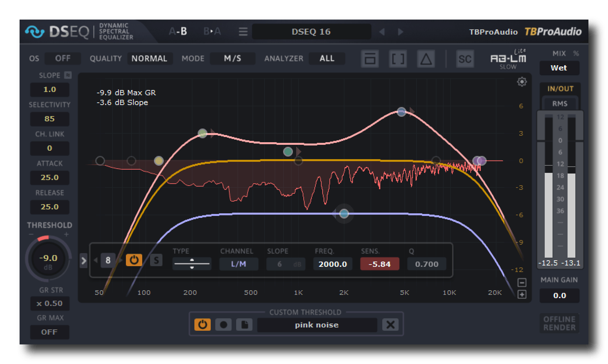Select previous band arrow

click(96, 260)
